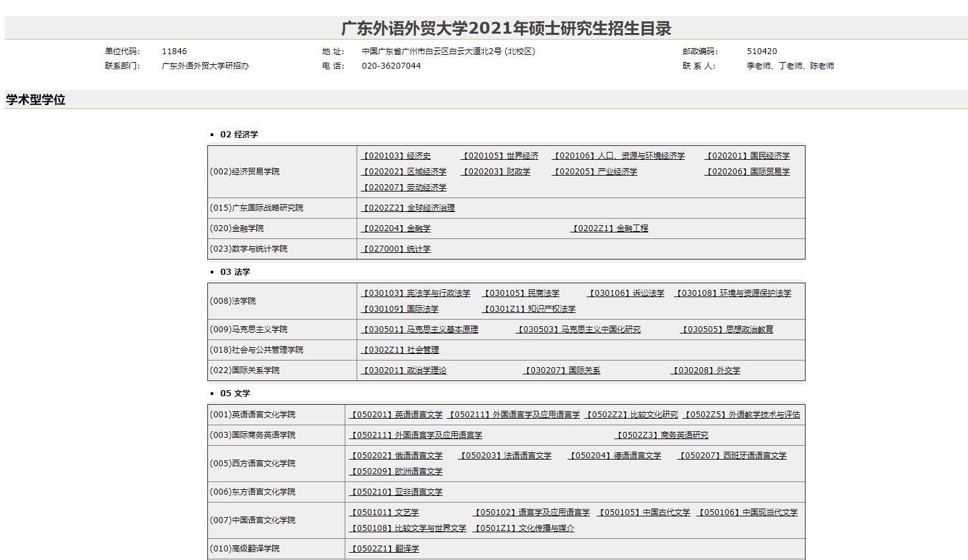Click the 【0202Z1】金融工程 link
Screen dimensions: 968x560
tap(609, 228)
